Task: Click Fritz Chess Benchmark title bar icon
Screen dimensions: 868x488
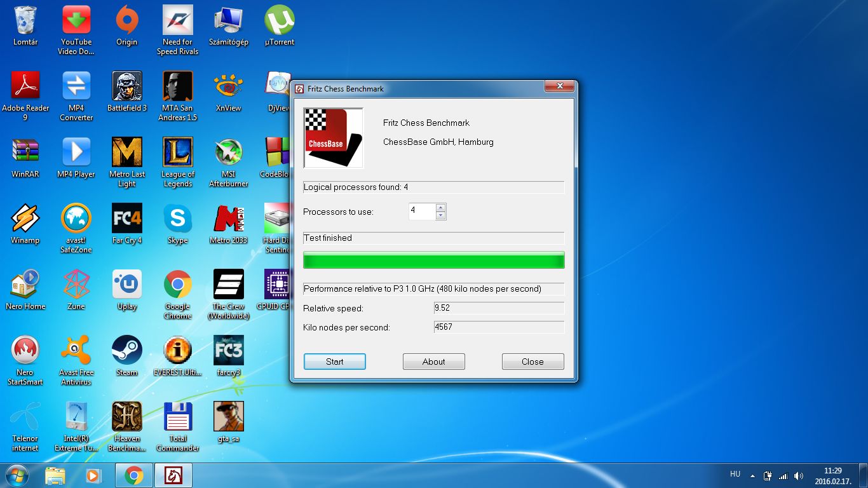Action: click(x=299, y=89)
